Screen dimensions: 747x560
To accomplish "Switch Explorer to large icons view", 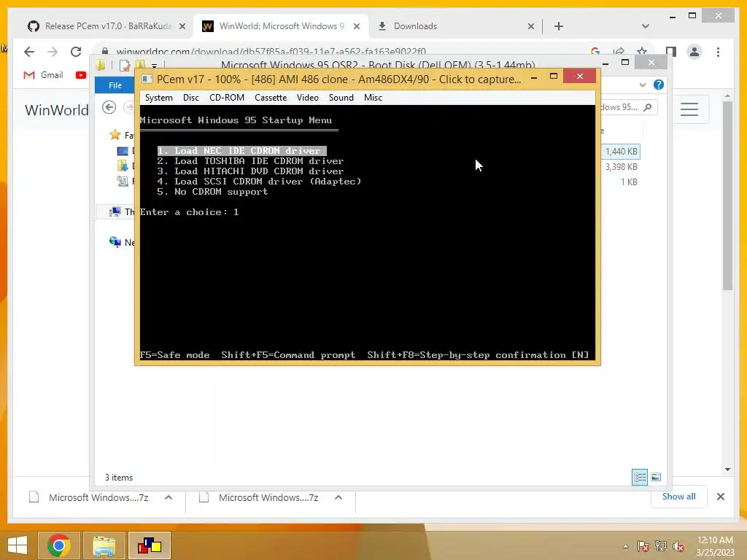I will [656, 477].
